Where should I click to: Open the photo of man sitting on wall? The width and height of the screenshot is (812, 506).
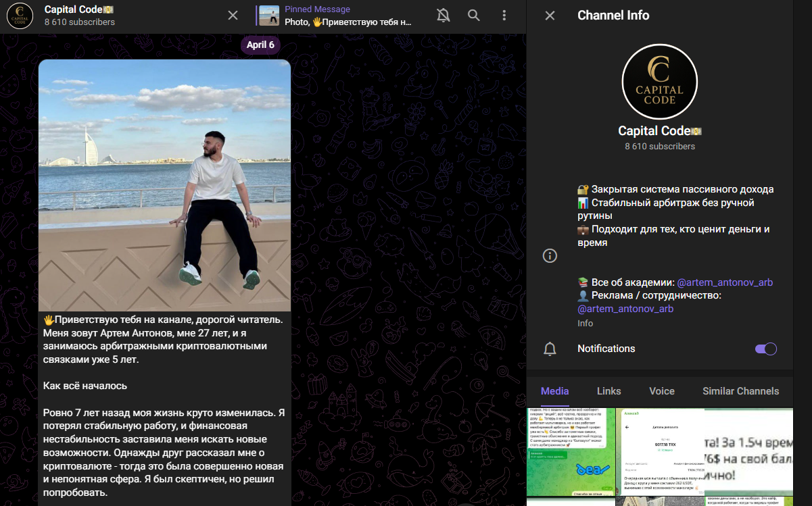(164, 186)
